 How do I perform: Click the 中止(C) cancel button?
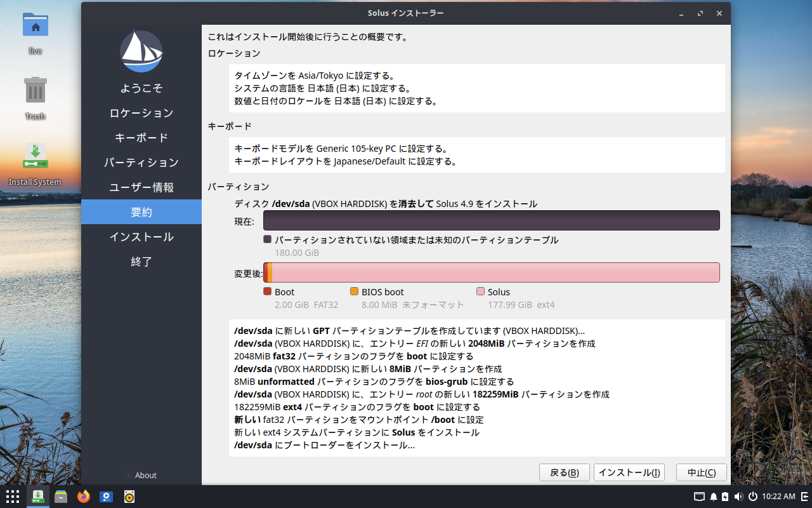point(701,472)
